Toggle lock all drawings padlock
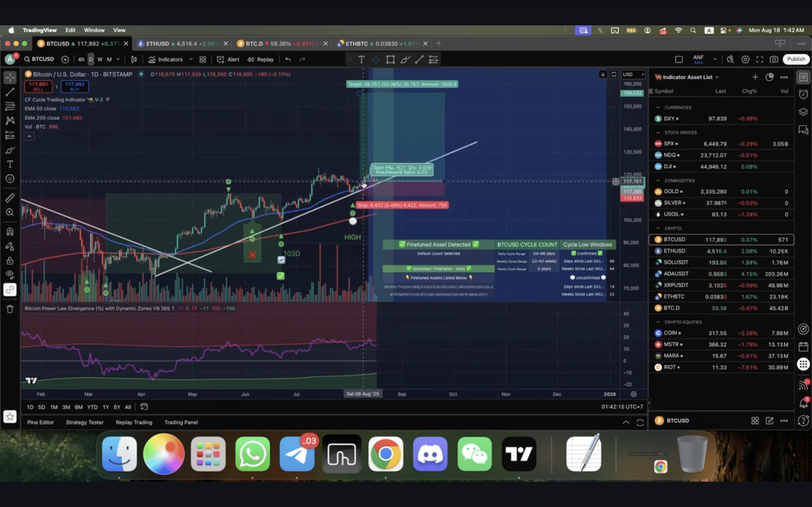 point(10,261)
